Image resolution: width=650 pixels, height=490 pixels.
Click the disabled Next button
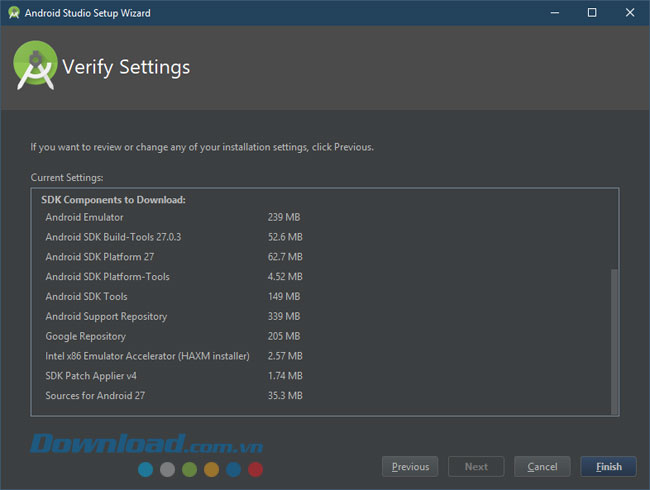pos(476,467)
